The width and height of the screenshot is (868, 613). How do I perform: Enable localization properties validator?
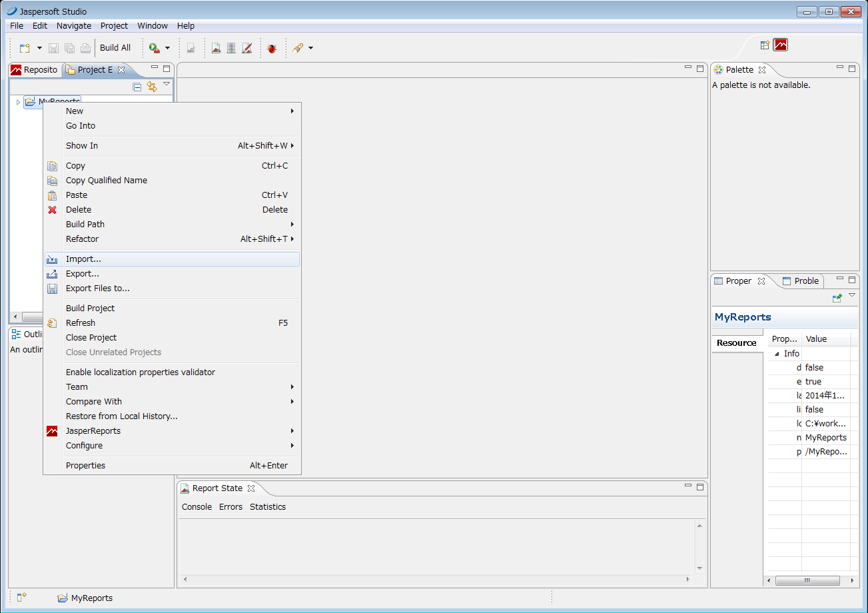(140, 372)
